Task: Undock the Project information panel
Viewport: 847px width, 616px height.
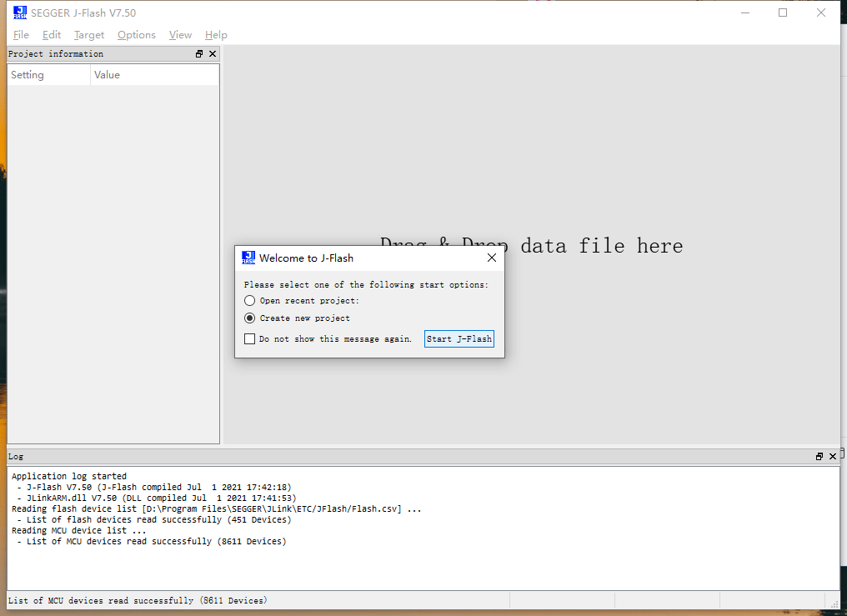Action: pos(199,54)
